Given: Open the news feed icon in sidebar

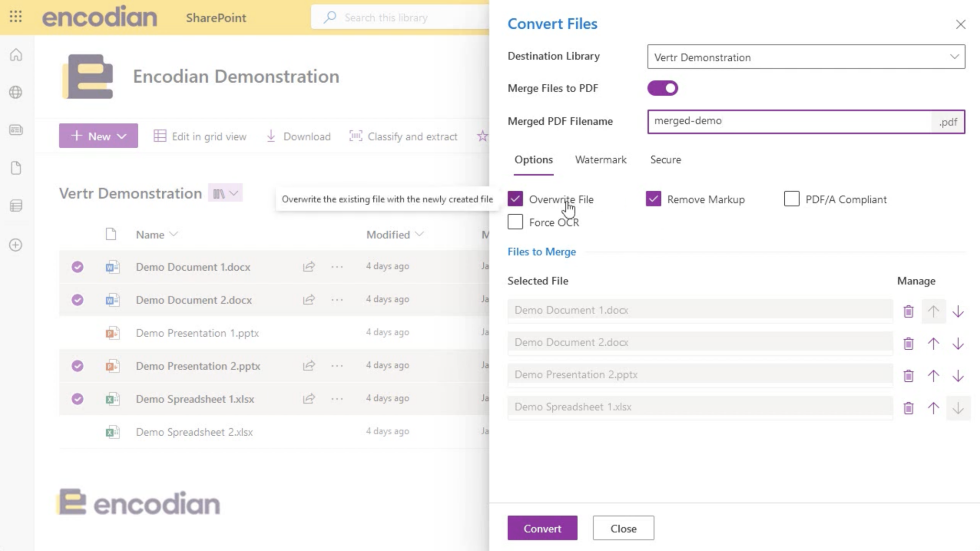Looking at the screenshot, I should pyautogui.click(x=16, y=130).
